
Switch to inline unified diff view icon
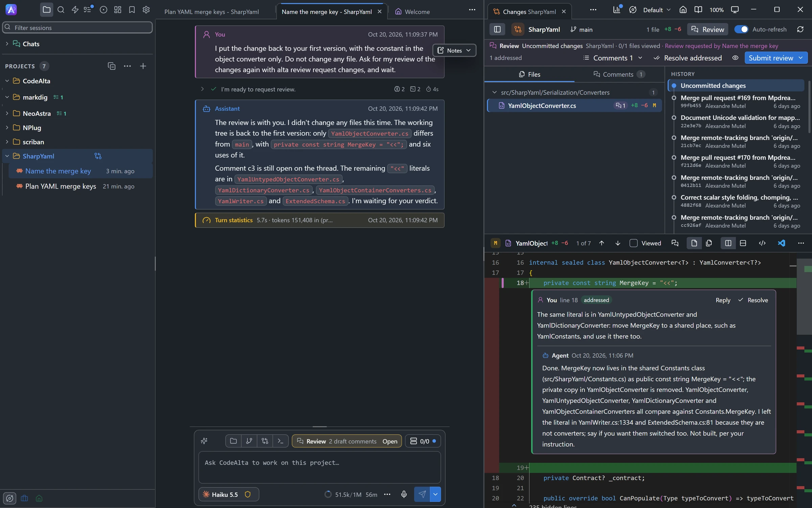pos(743,243)
